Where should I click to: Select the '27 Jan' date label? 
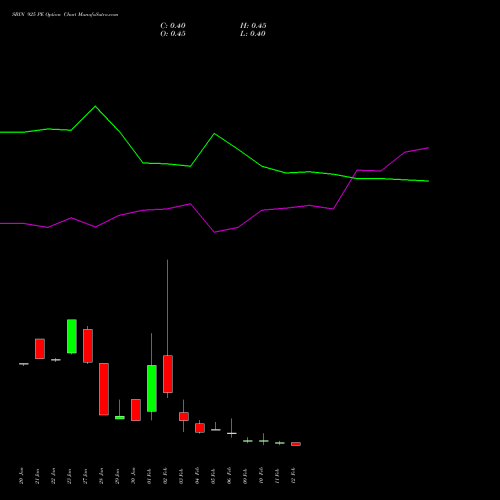point(86,476)
